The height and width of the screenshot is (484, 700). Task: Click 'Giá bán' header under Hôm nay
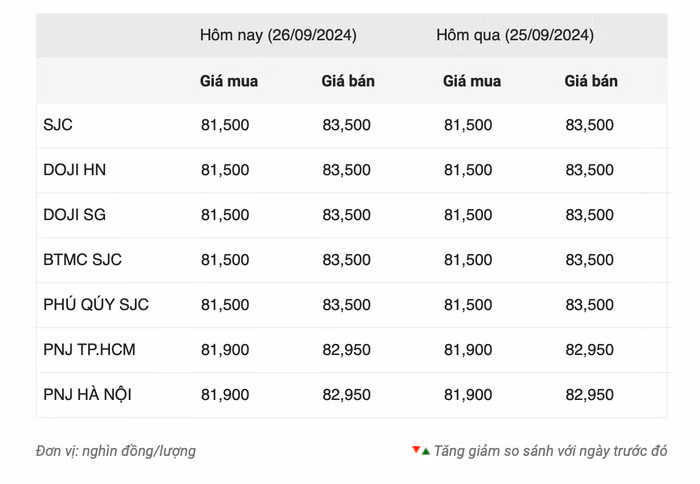(348, 81)
